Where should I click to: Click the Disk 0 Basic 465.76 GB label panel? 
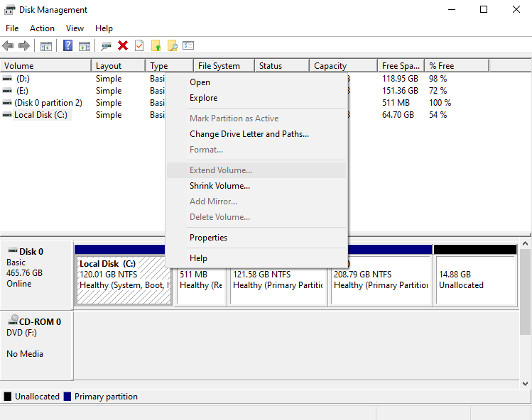click(36, 275)
